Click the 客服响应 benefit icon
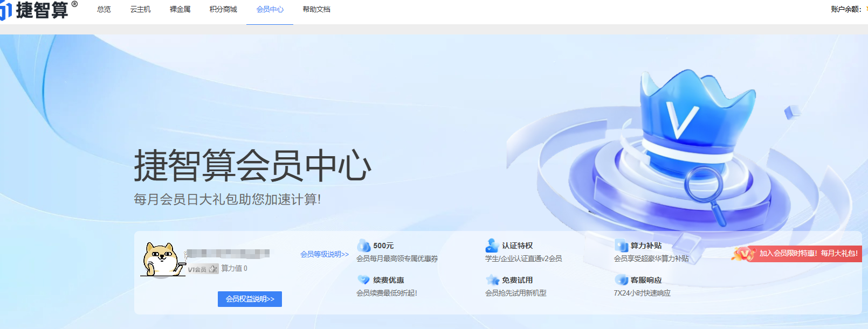Screen dimensions: 868x329 (x=621, y=280)
